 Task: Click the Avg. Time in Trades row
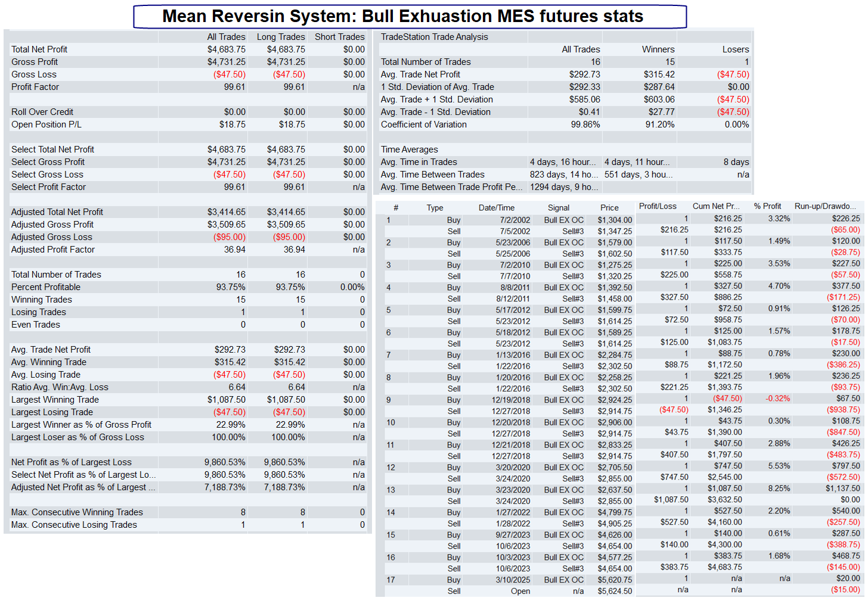[x=563, y=162]
